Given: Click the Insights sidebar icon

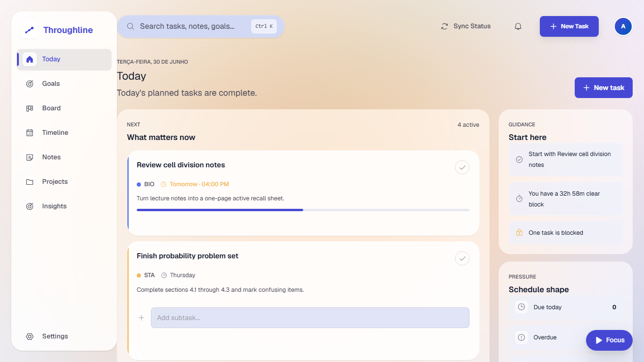Looking at the screenshot, I should tap(30, 206).
